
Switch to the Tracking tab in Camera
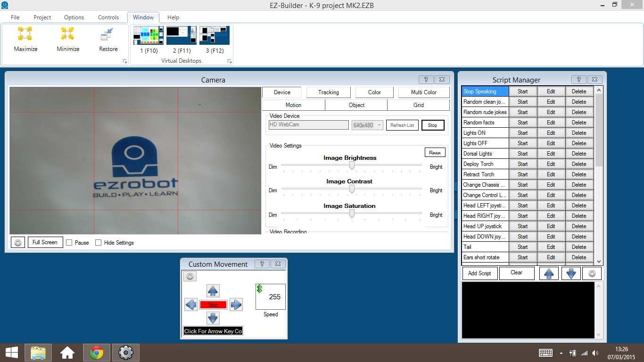click(328, 92)
